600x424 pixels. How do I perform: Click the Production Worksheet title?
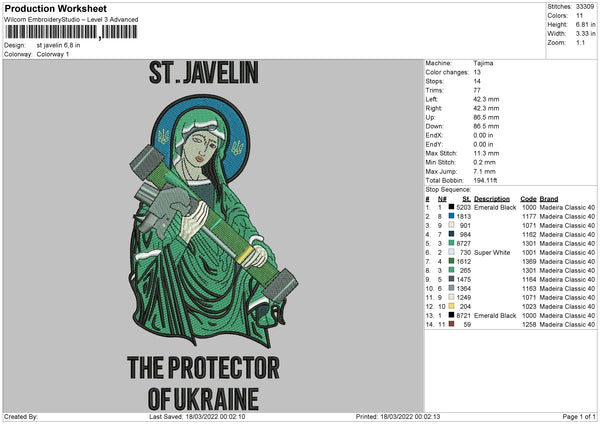coord(54,8)
